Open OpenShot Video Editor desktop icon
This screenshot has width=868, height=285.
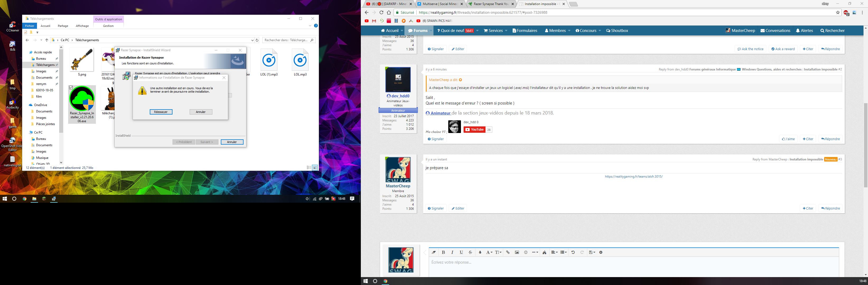(12, 144)
